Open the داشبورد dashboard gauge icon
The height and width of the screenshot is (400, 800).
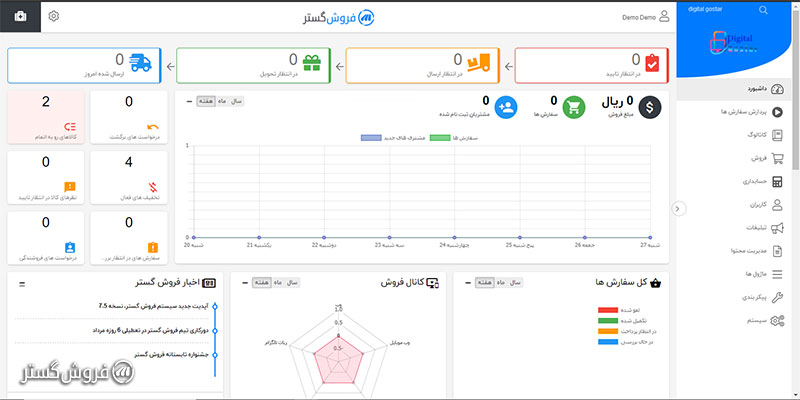tap(777, 89)
